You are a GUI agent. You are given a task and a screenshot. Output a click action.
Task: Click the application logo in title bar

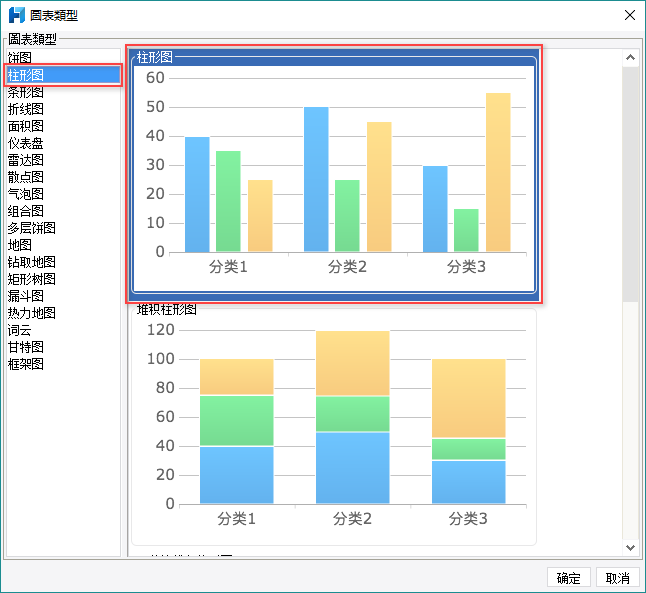[x=17, y=15]
